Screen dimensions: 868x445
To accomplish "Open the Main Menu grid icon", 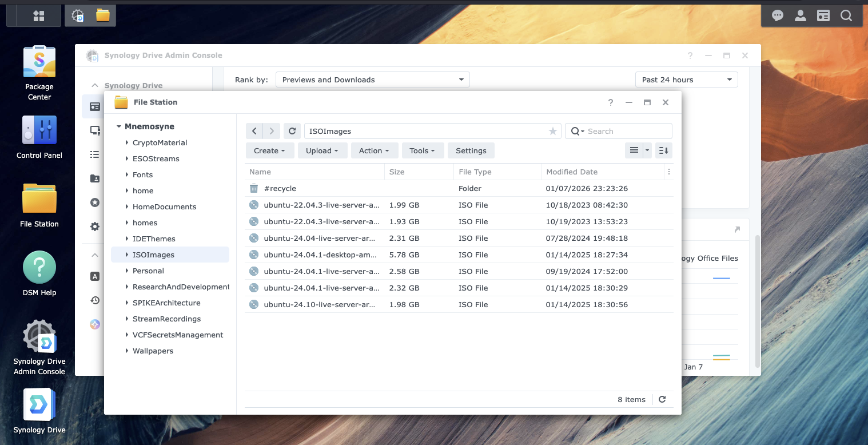I will tap(39, 15).
